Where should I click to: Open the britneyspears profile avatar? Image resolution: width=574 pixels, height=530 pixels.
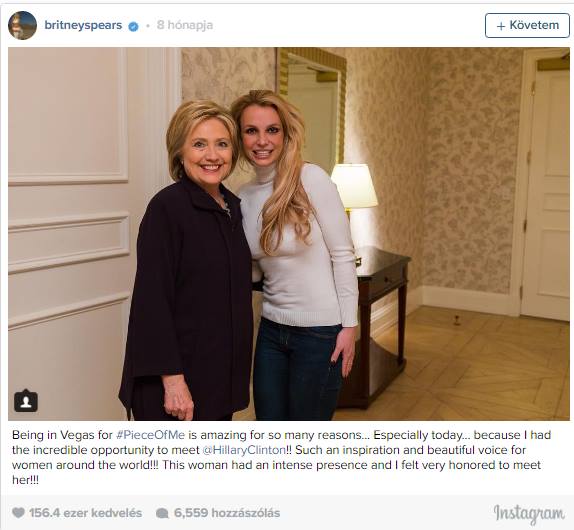(x=22, y=25)
